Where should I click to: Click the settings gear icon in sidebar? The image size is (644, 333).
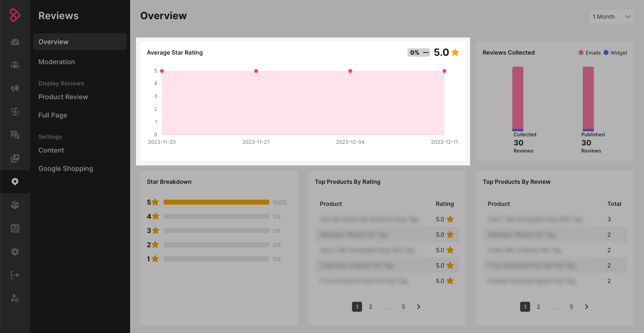coord(15,252)
